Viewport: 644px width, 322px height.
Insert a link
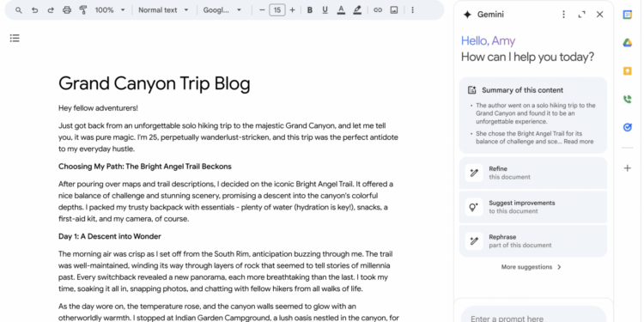pos(378,10)
